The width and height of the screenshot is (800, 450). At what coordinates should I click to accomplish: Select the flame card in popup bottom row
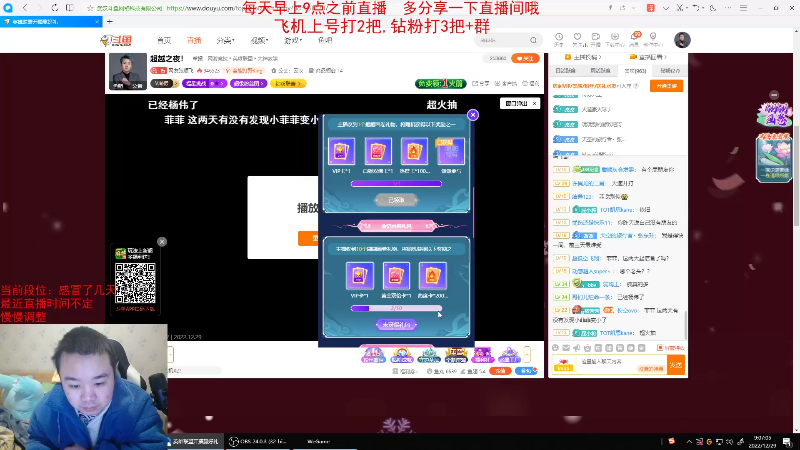point(433,276)
